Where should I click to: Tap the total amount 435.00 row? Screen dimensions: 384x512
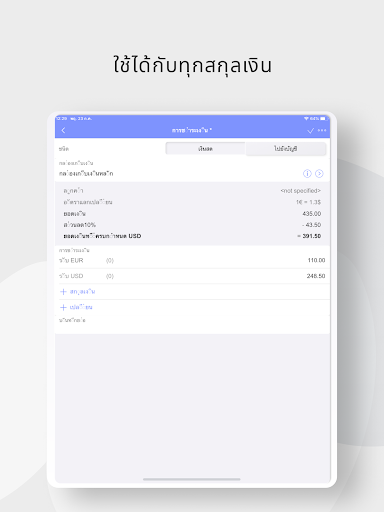coord(192,213)
